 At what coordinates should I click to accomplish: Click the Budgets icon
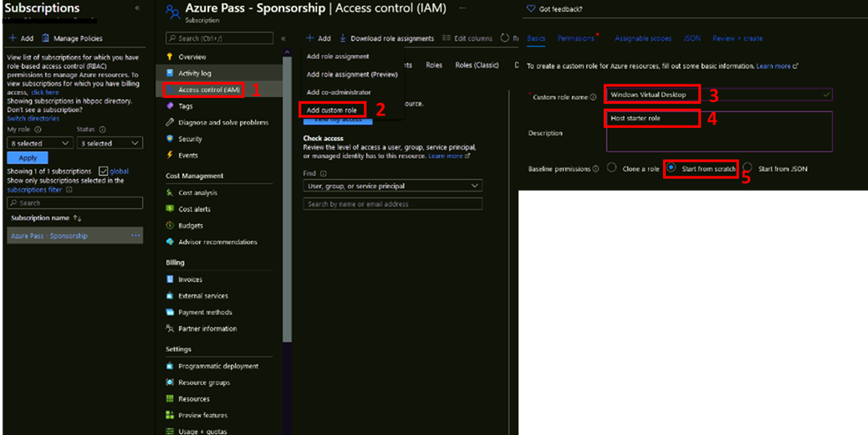(170, 225)
